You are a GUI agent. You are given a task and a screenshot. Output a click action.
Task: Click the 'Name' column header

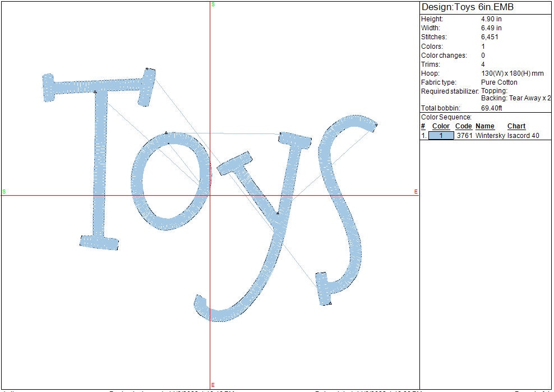pos(485,126)
